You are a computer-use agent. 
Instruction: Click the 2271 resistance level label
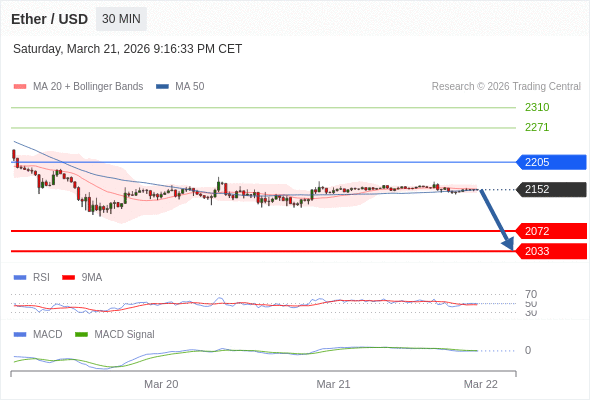[x=537, y=127]
